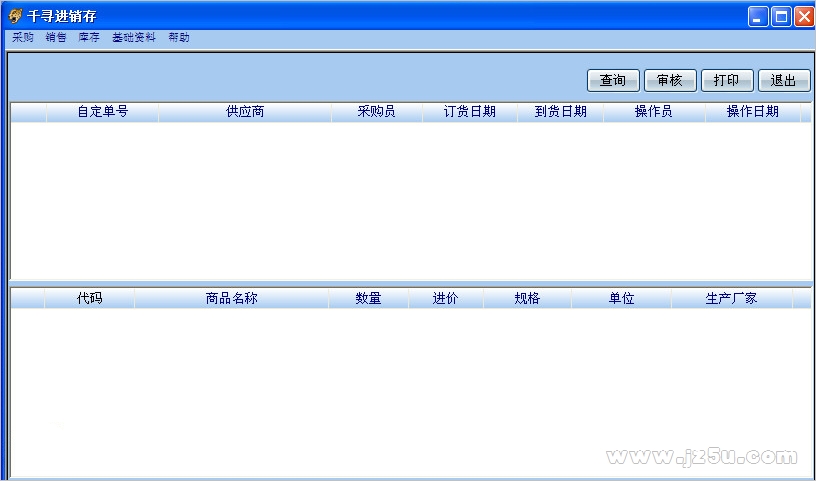Screen dimensions: 816x481
Task: Open the 采购 menu
Action: coord(23,37)
